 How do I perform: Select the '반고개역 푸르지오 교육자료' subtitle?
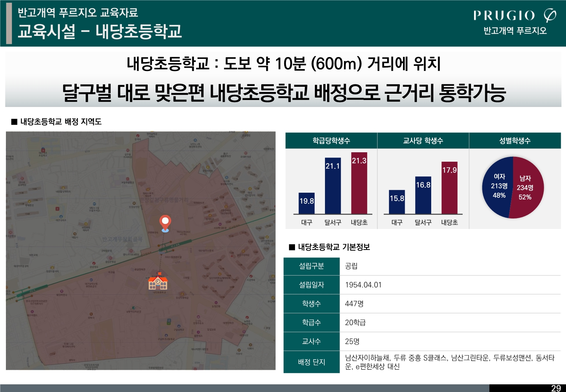(x=78, y=13)
